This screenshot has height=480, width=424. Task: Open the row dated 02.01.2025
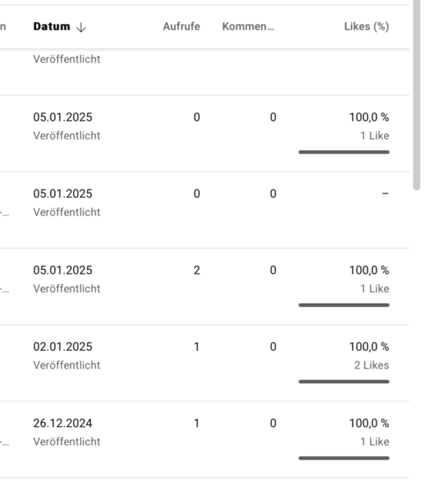(x=205, y=363)
